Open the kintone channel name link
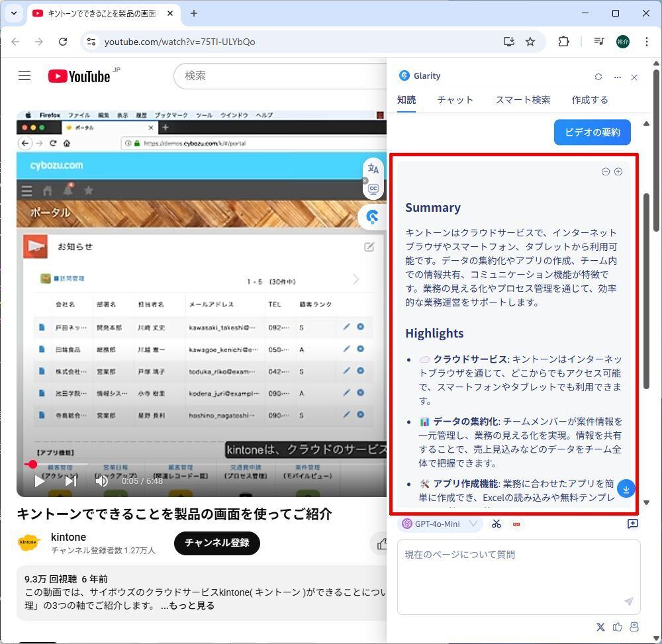The width and height of the screenshot is (662, 644). [x=68, y=537]
